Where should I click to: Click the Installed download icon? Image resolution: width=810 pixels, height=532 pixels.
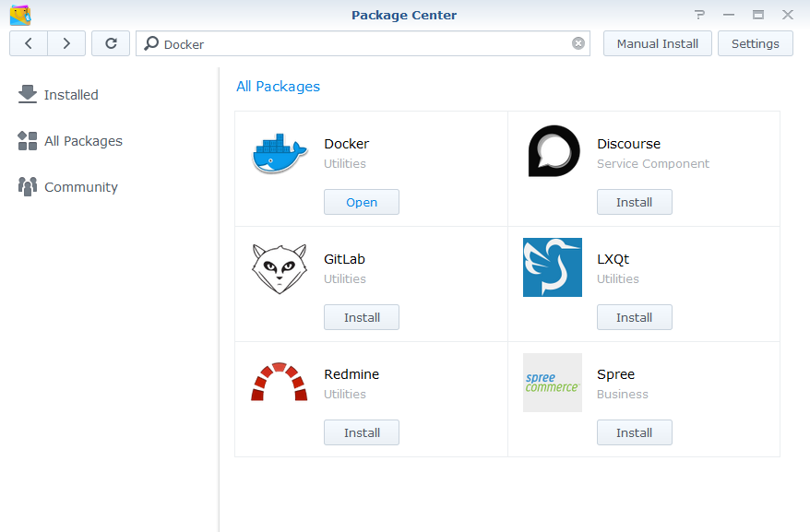28,95
